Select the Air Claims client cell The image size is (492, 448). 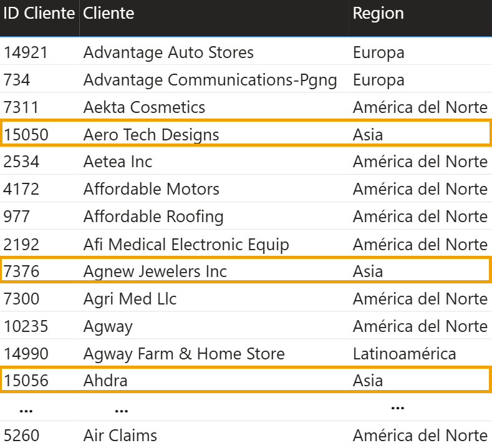click(120, 435)
